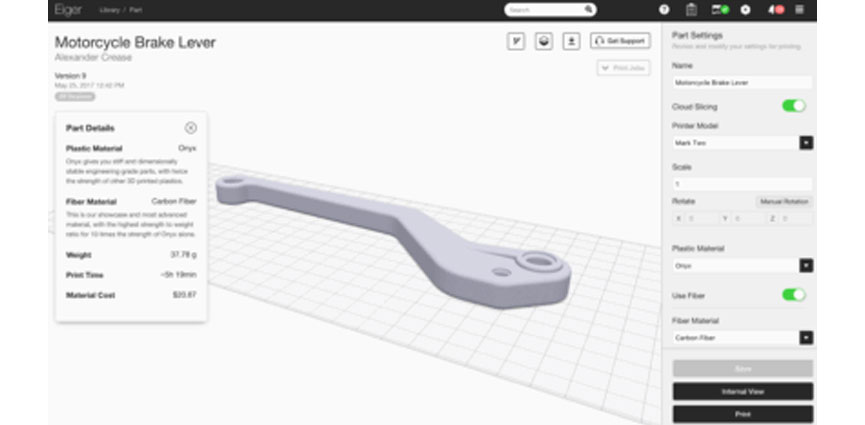Open the printers status icon

(720, 9)
